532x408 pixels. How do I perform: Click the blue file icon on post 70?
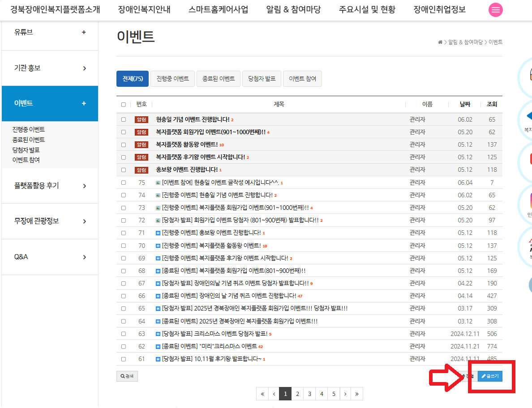coord(158,246)
